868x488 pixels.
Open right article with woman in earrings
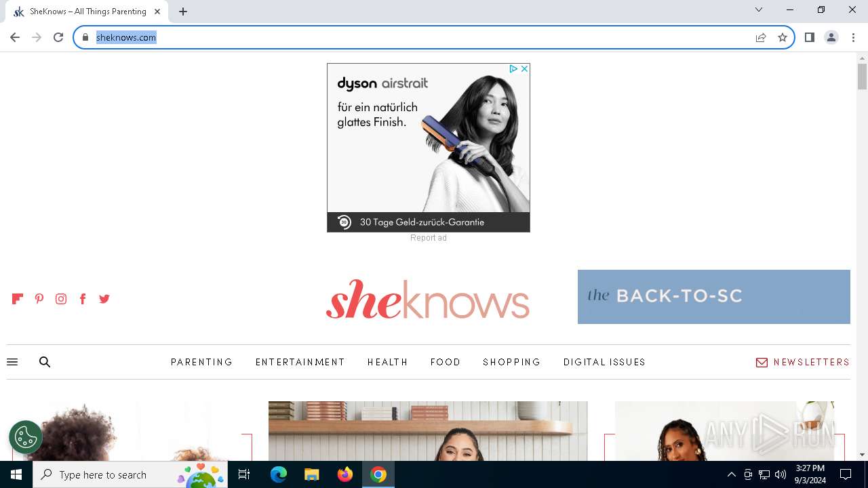coord(724,431)
